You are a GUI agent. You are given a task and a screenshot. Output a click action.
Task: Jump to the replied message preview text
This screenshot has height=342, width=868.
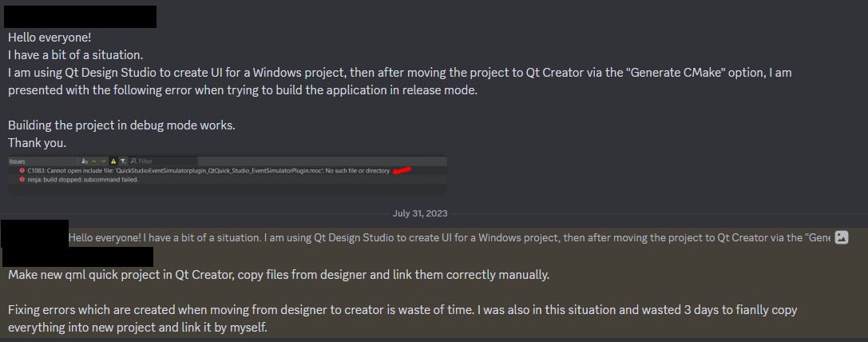click(450, 238)
